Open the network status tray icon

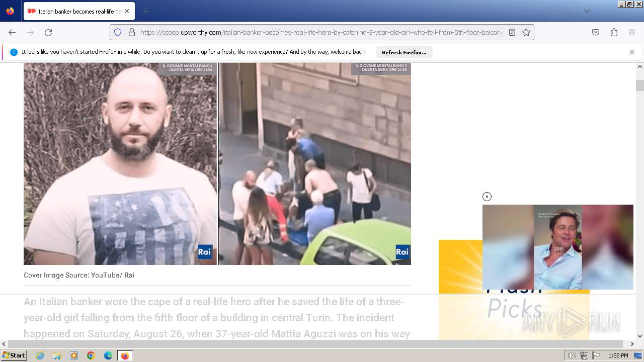[584, 355]
